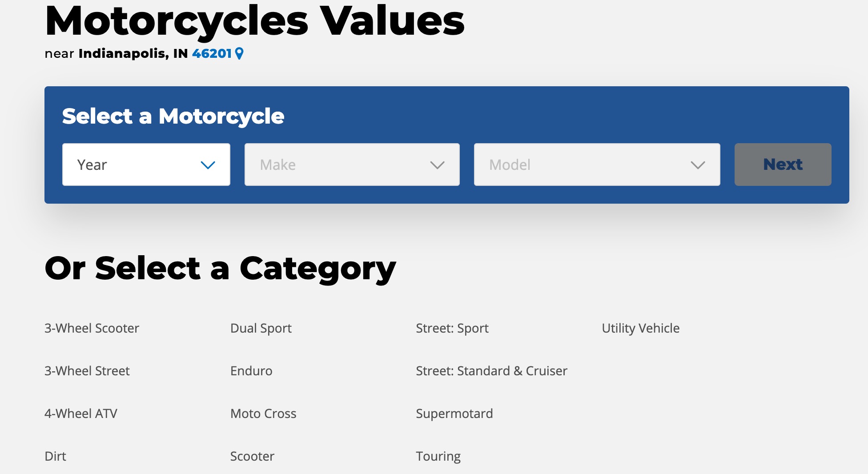The image size is (868, 474).
Task: Open the 4-Wheel ATV category
Action: (x=81, y=414)
